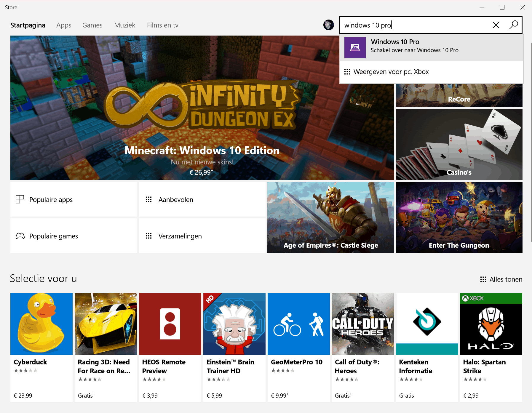Image resolution: width=532 pixels, height=413 pixels.
Task: Click the grid icon beside Alles tonen
Action: [483, 279]
